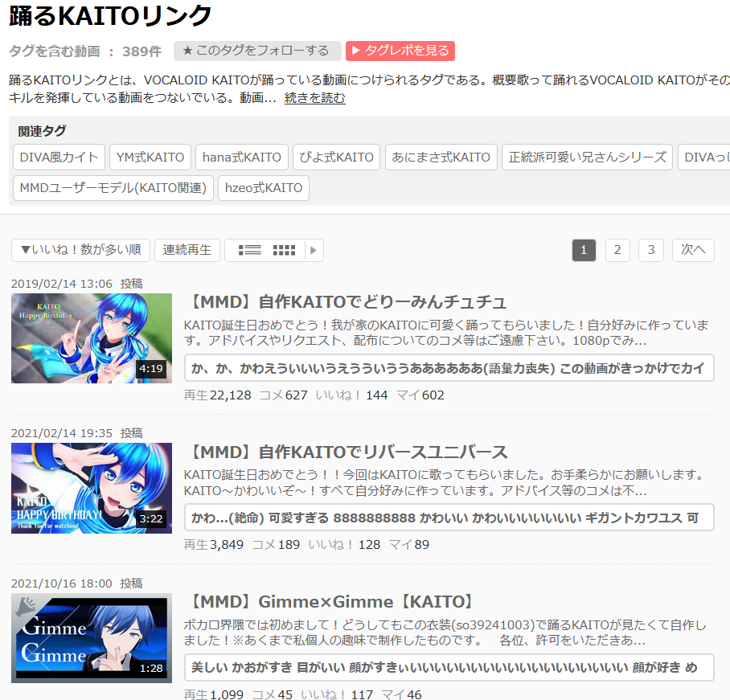Click comment box starting 美しい かおがすき

pyautogui.click(x=449, y=667)
